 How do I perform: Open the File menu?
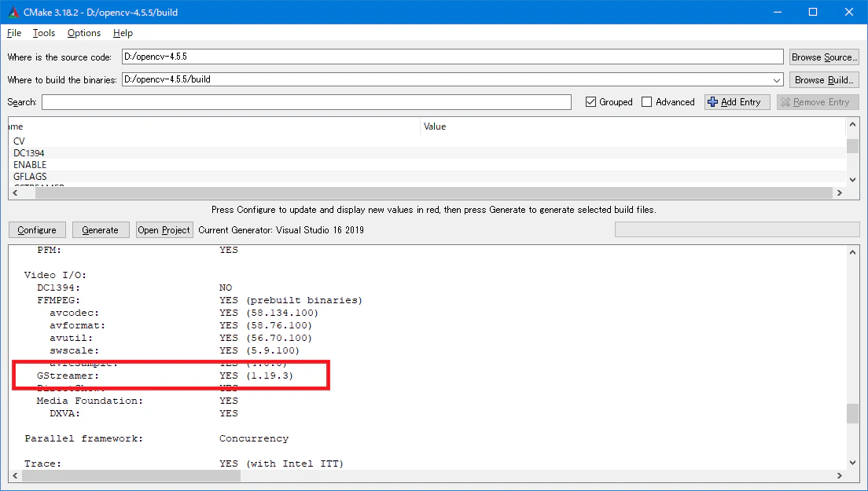click(x=14, y=33)
